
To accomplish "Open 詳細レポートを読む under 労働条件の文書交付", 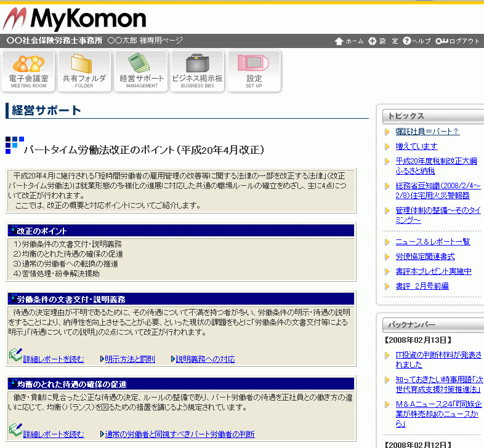I will pos(54,359).
